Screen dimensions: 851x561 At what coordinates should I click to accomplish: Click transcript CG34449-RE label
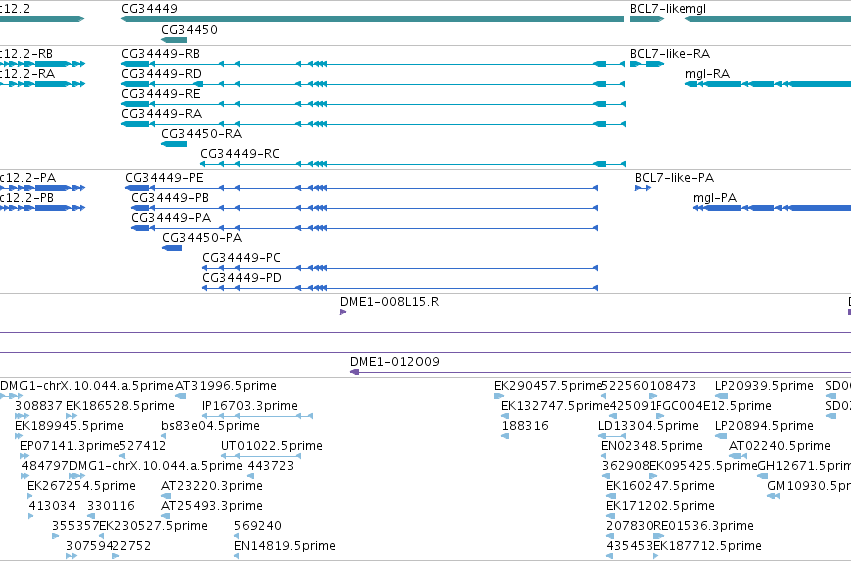161,94
